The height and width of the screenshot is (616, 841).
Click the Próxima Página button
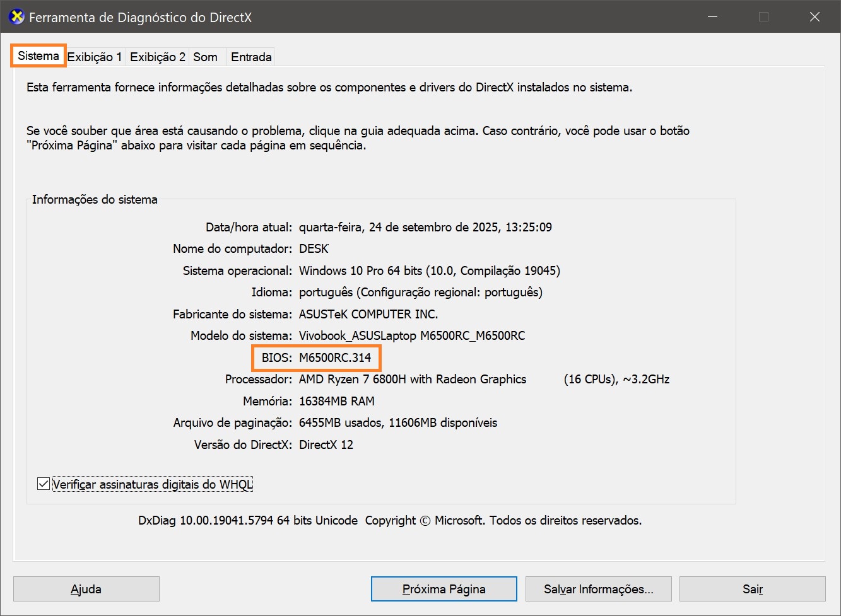(444, 589)
